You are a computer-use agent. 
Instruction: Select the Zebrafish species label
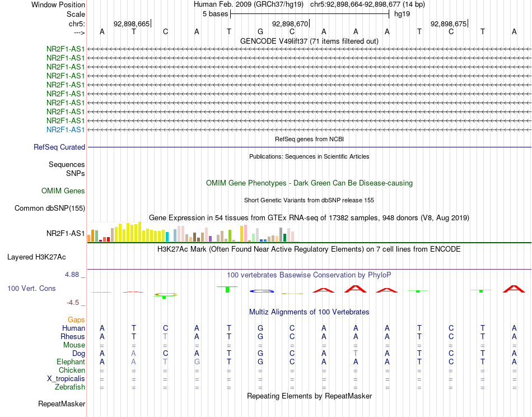(70, 387)
